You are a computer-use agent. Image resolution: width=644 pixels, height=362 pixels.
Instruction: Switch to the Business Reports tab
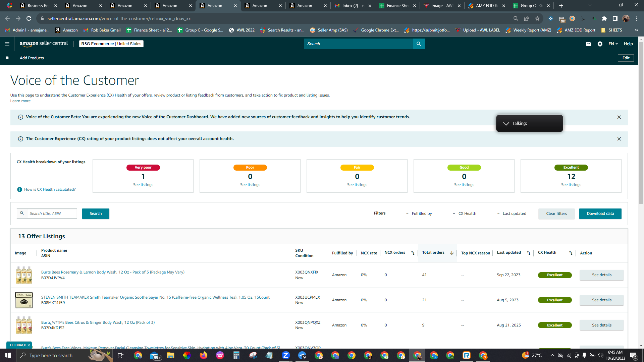point(39,6)
